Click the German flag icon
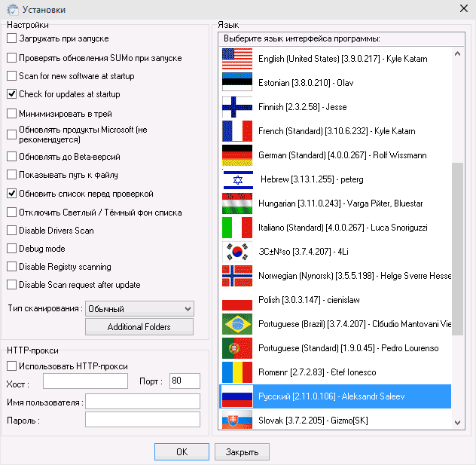 click(237, 155)
